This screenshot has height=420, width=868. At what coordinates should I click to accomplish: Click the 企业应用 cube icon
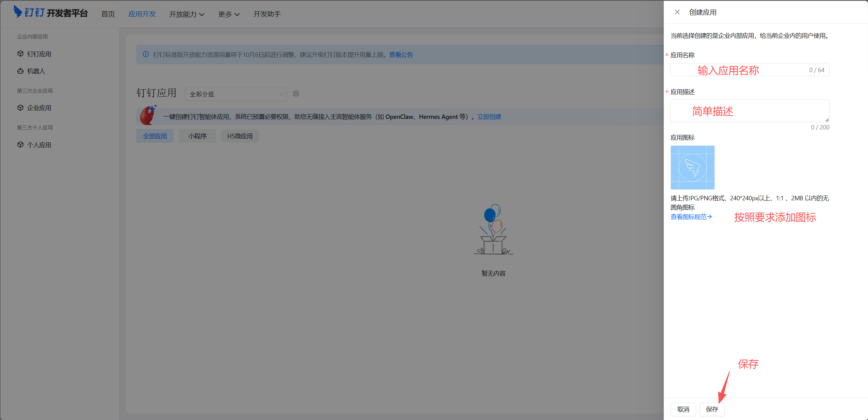tap(20, 108)
